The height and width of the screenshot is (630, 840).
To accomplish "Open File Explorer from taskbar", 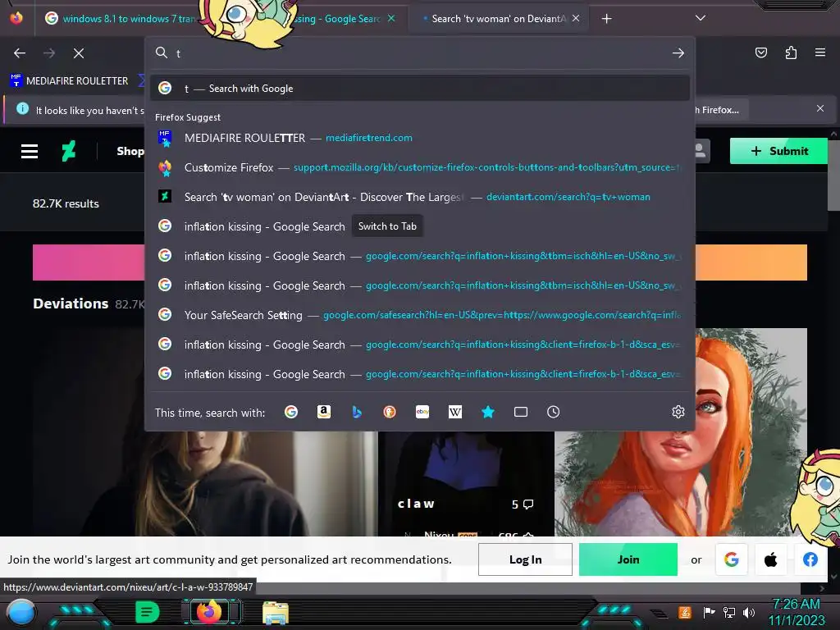I will (276, 612).
